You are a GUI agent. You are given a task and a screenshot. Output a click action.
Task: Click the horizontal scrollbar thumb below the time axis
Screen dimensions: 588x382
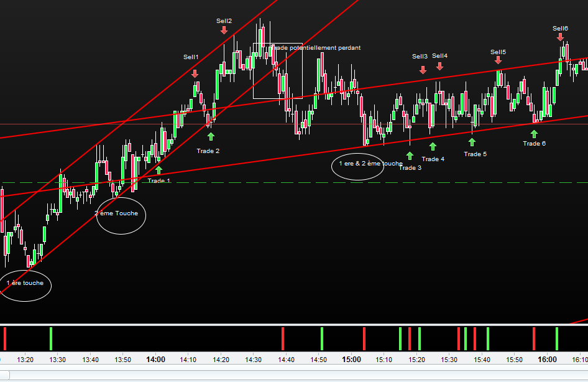pyautogui.click(x=4, y=375)
